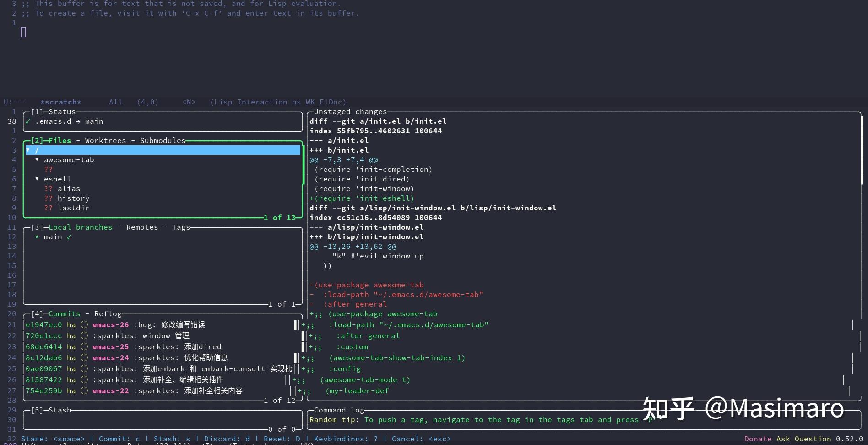Click the 1 of 13 counter in Files section

(x=279, y=217)
